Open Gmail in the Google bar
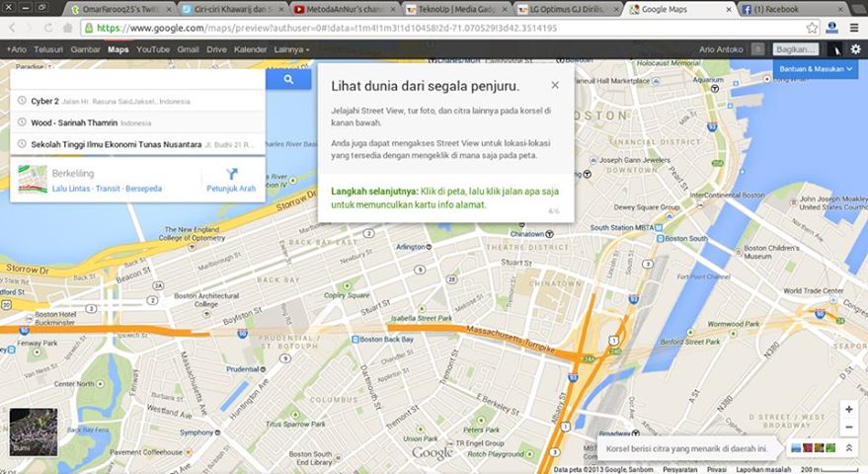The height and width of the screenshot is (474, 868). (188, 49)
